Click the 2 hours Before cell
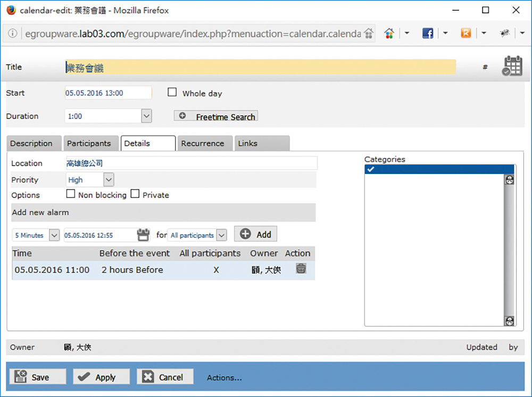The height and width of the screenshot is (397, 532). point(132,270)
